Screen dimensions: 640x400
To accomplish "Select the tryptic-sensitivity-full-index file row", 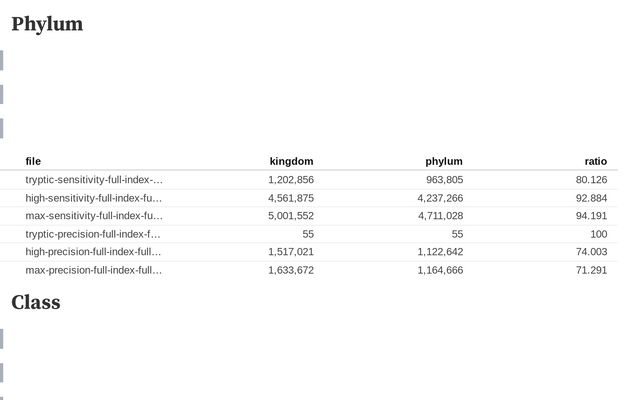I will click(x=94, y=180).
